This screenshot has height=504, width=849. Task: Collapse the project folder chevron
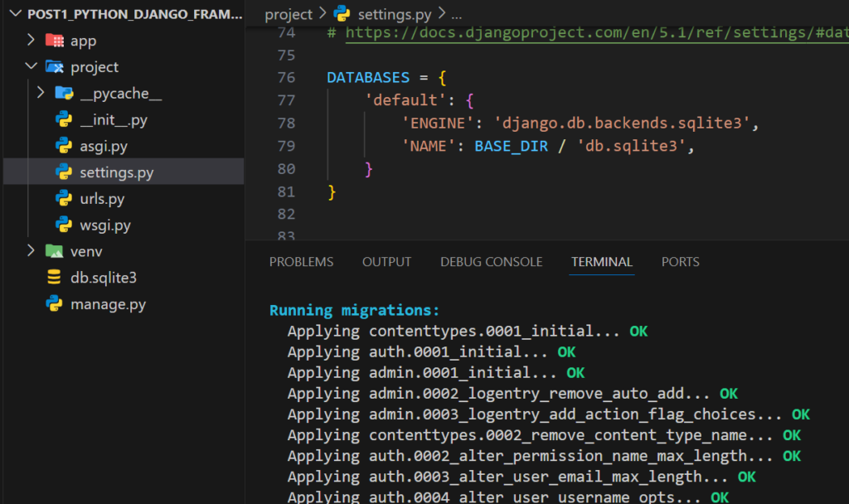(x=31, y=66)
